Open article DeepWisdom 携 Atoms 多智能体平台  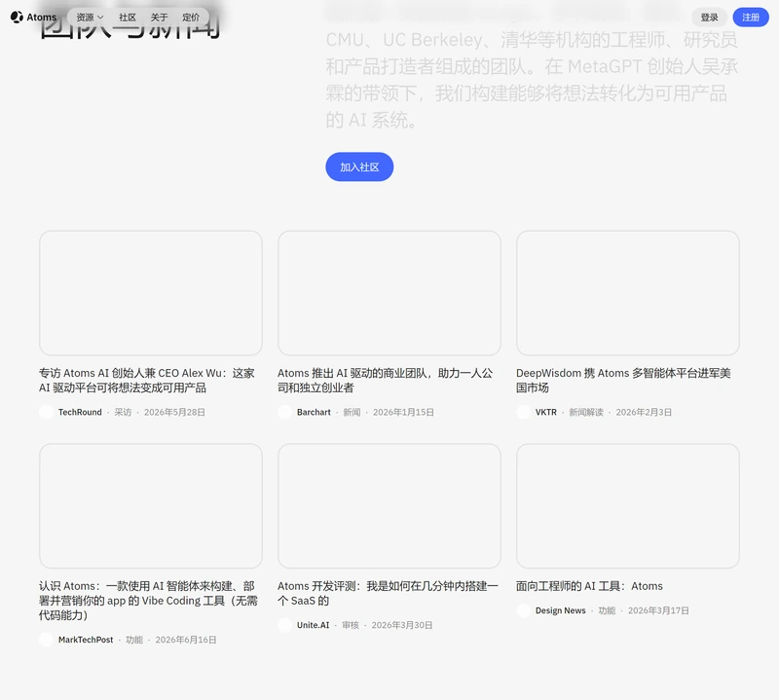click(623, 380)
